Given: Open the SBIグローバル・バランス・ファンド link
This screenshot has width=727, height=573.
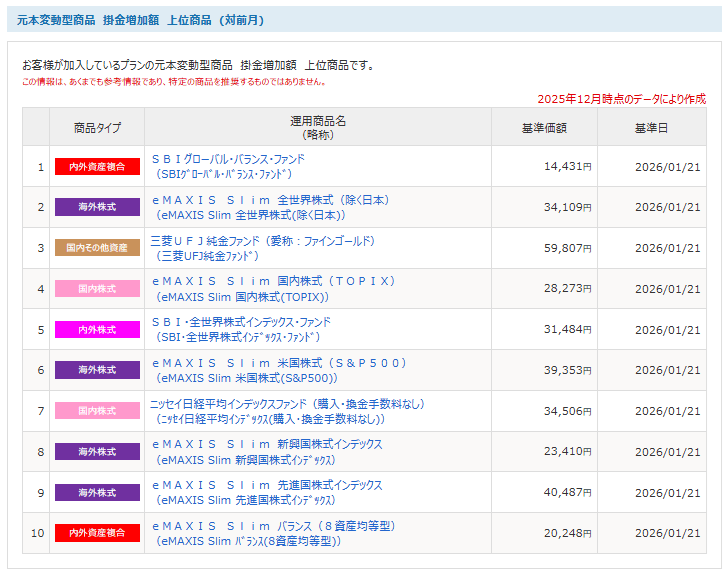Looking at the screenshot, I should (228, 159).
